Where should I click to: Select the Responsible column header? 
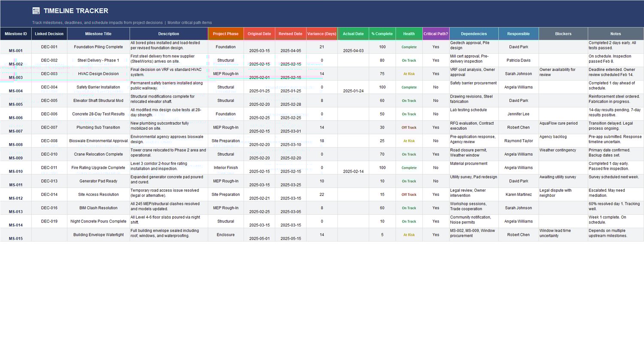[x=518, y=33]
